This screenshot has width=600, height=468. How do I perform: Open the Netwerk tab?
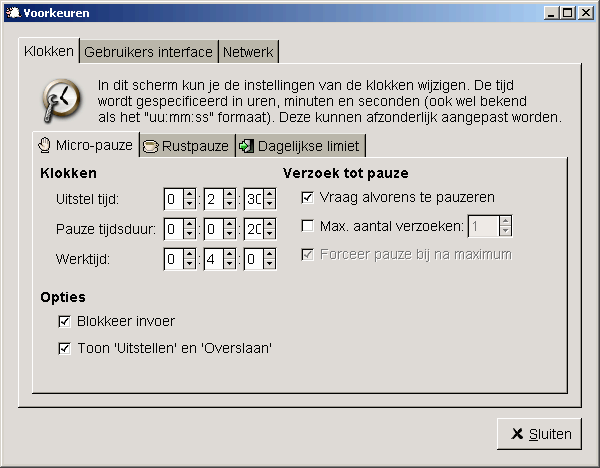click(248, 51)
